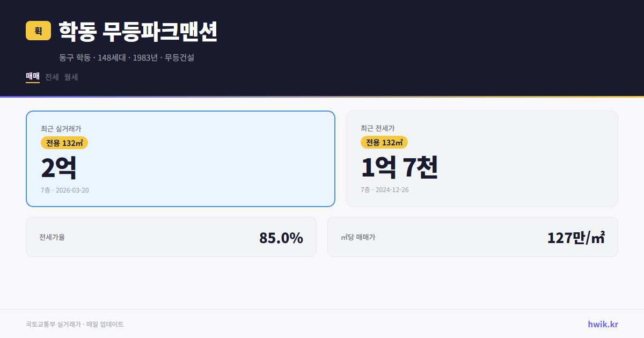Click the 전세가율 panel
644x338 pixels.
(172, 237)
